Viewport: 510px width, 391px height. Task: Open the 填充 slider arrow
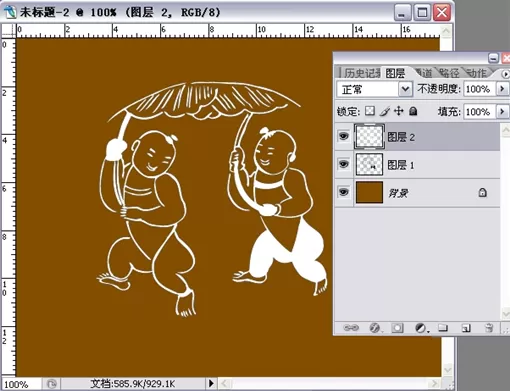point(502,111)
